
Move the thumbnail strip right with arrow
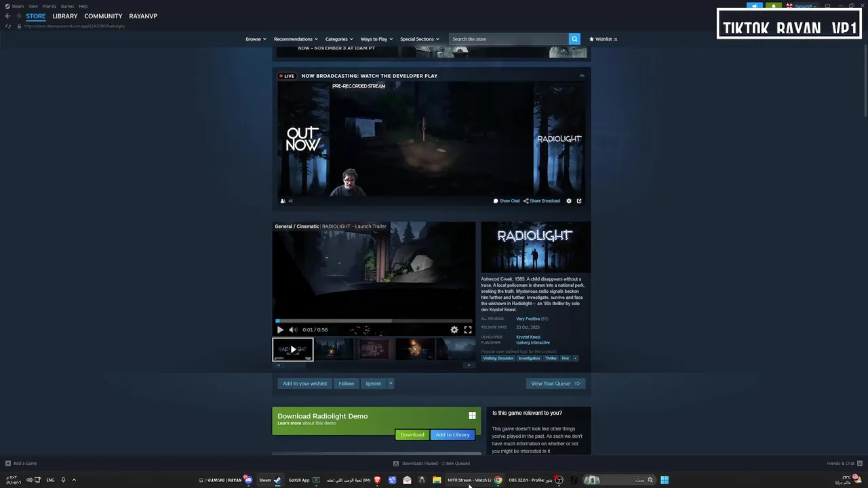[x=469, y=365]
